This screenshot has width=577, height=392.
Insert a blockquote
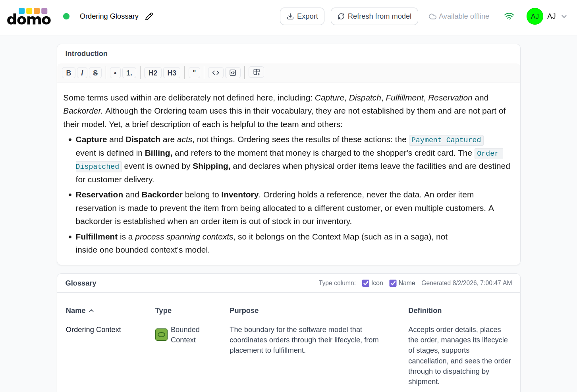click(x=194, y=73)
